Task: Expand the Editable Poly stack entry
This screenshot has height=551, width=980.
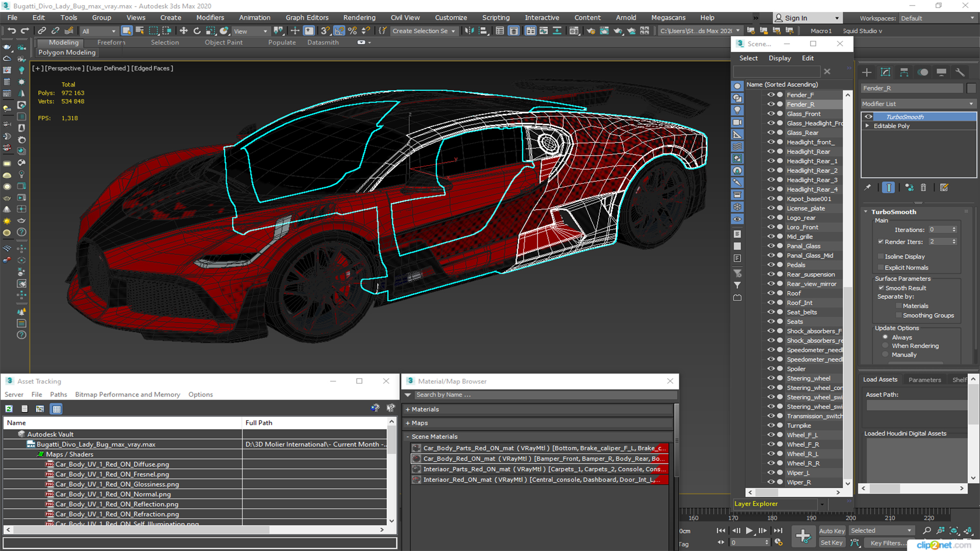Action: (867, 126)
